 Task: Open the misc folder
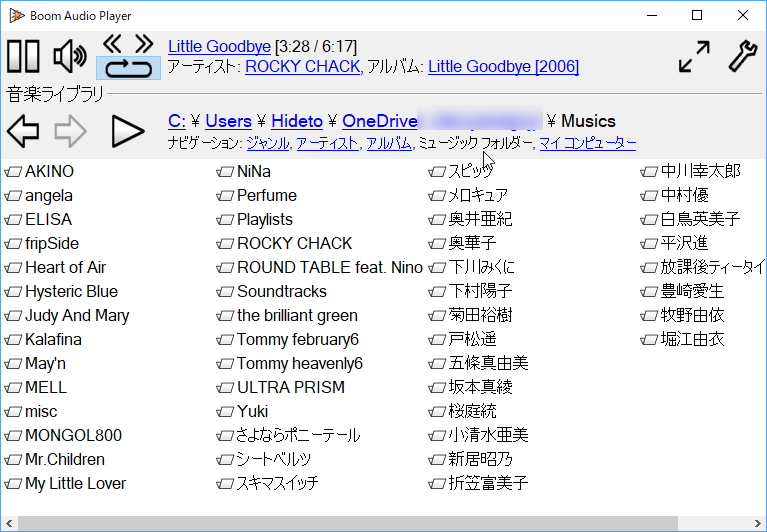(x=31, y=411)
